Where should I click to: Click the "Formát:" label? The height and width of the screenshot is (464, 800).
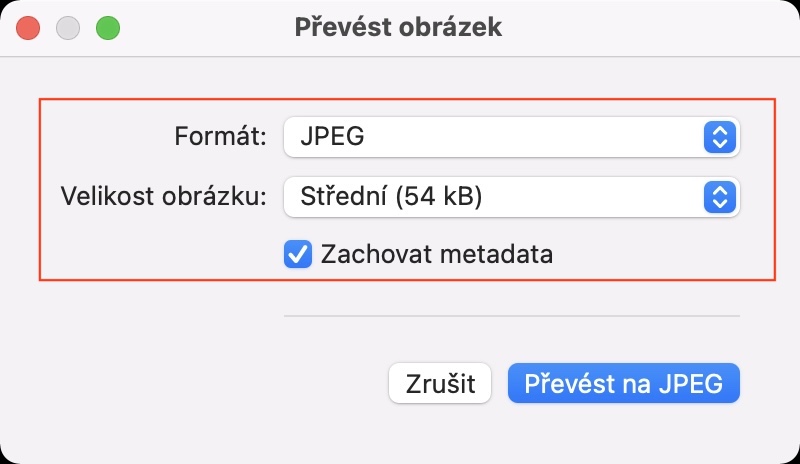[x=220, y=137]
